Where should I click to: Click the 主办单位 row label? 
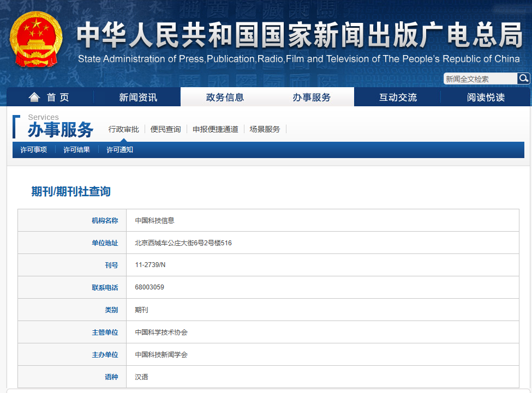tap(105, 355)
